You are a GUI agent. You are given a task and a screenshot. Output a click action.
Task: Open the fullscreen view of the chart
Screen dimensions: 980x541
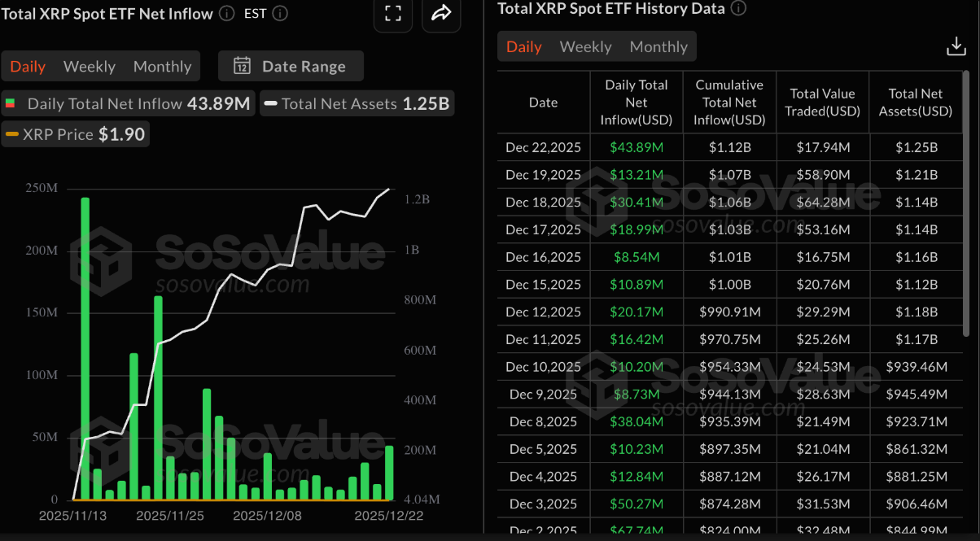pos(393,15)
